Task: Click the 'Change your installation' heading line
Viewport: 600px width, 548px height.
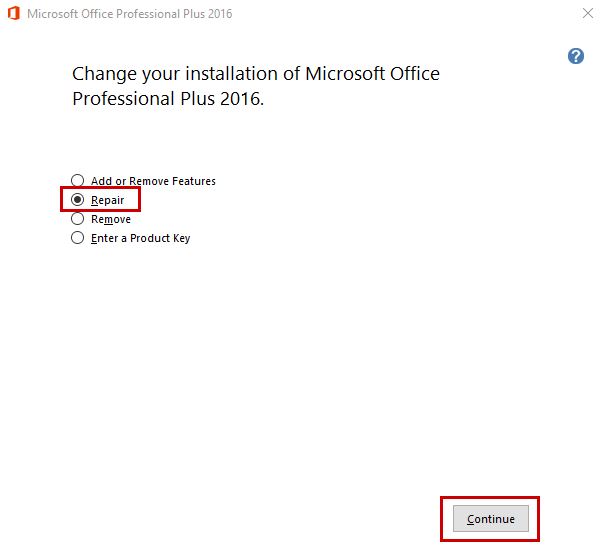Action: [x=255, y=74]
